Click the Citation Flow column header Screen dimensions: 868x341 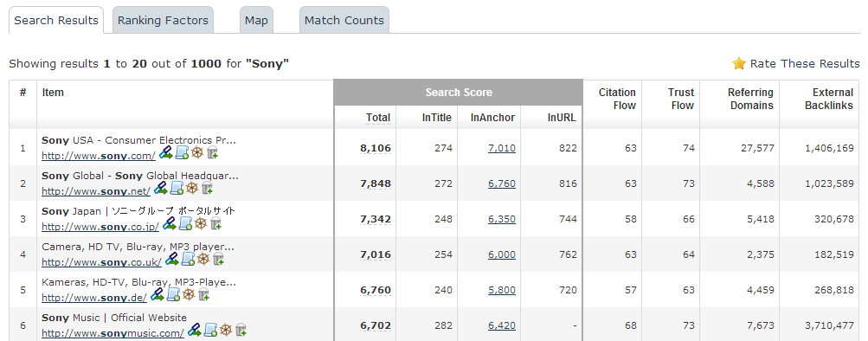tap(617, 99)
